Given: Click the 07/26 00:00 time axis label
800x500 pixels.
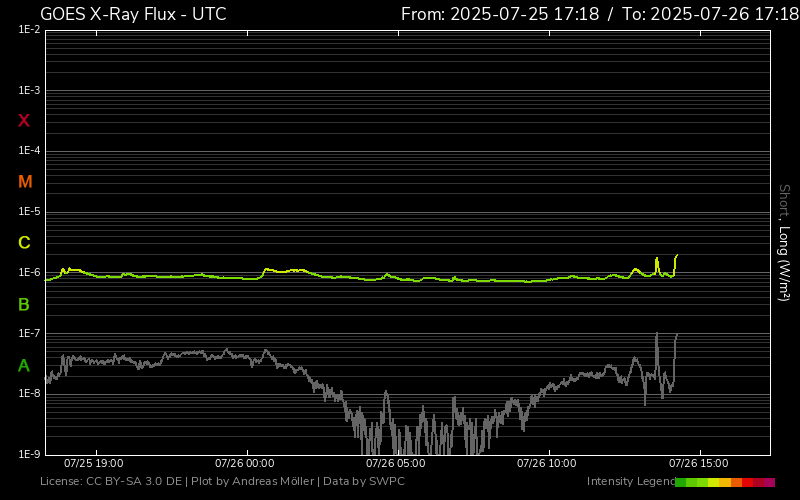Looking at the screenshot, I should [x=245, y=464].
